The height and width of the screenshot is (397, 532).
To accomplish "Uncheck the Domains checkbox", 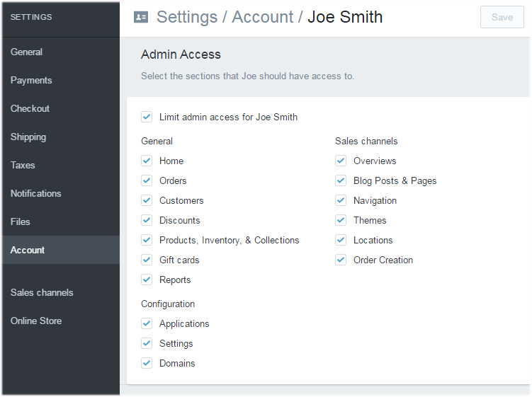I will (x=147, y=363).
